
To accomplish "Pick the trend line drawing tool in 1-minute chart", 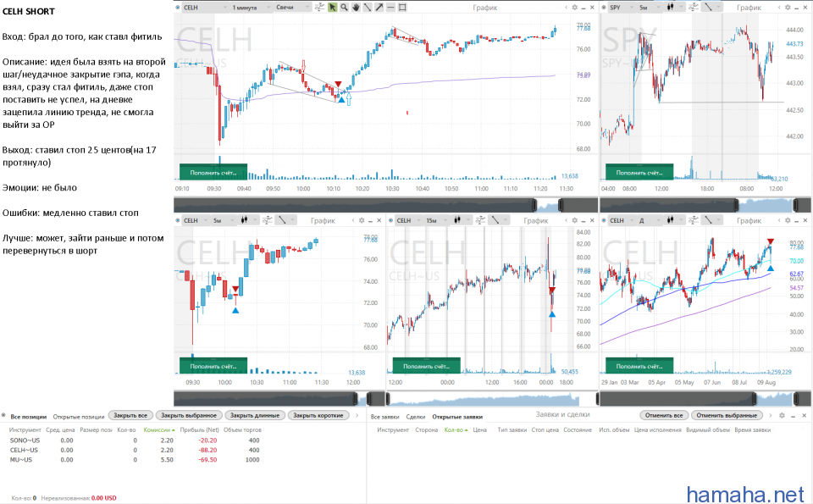I will (368, 8).
